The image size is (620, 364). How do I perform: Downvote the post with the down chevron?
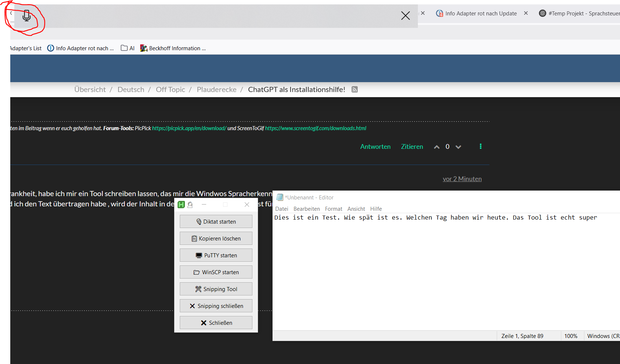(458, 147)
